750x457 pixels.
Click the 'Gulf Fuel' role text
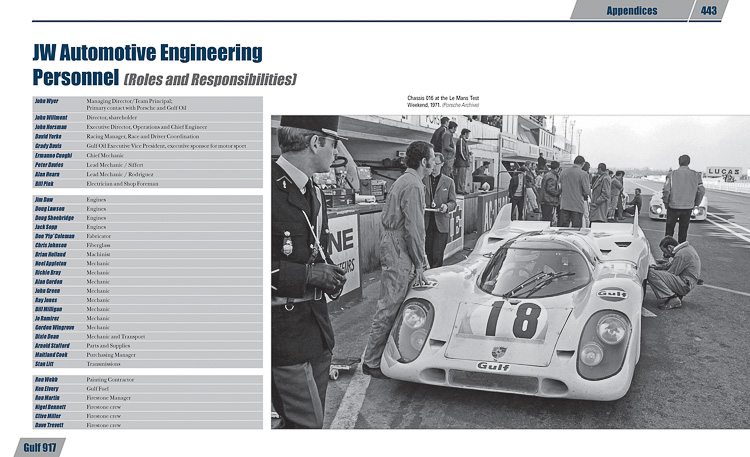[97, 389]
